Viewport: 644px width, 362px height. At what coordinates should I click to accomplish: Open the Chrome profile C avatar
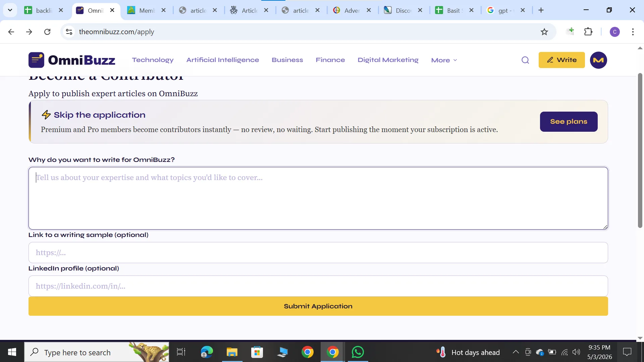pos(615,32)
